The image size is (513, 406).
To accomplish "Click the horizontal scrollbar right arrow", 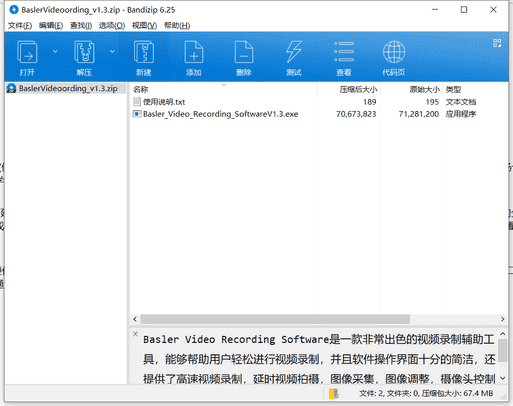I will [502, 319].
